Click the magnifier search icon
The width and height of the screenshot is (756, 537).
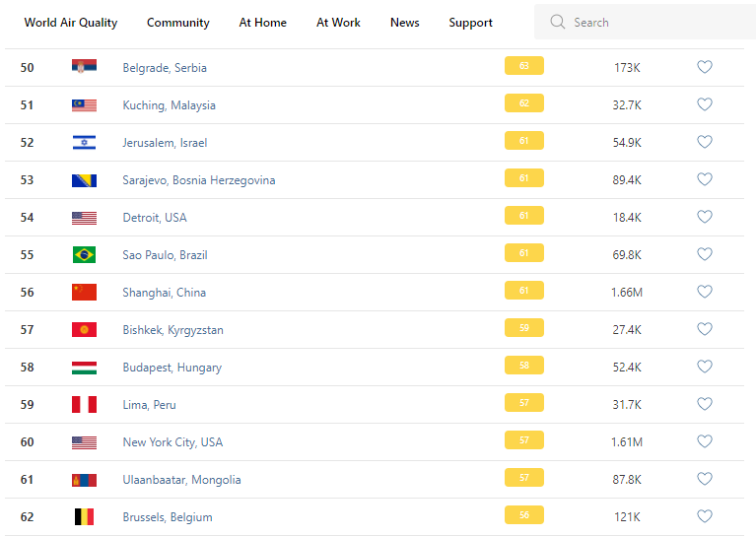558,22
